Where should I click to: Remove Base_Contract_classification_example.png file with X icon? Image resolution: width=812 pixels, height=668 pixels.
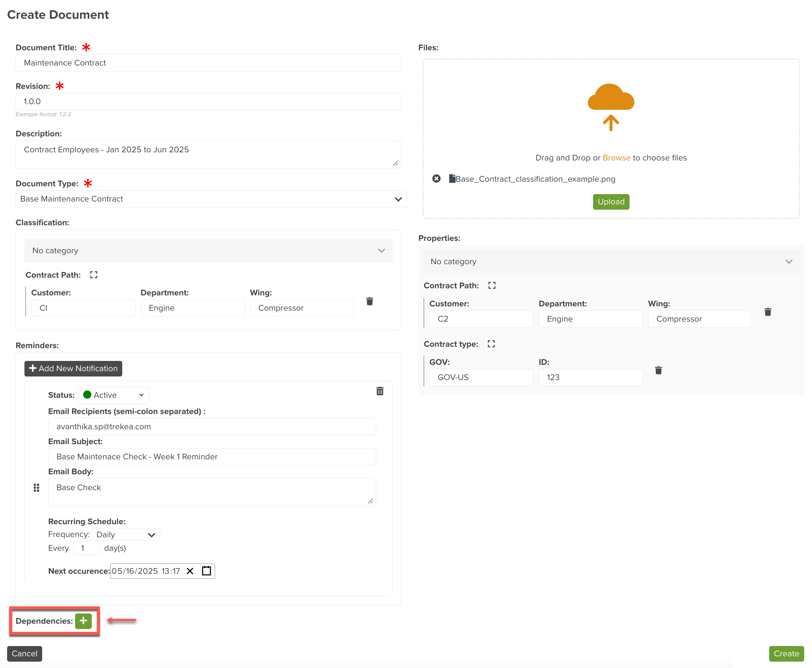(436, 179)
